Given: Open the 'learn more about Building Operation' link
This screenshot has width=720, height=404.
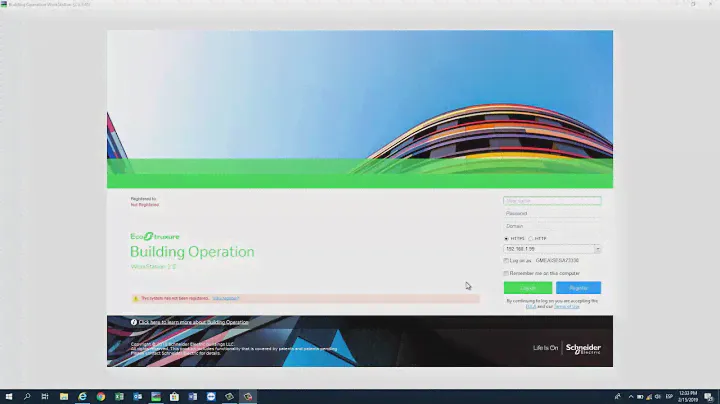Looking at the screenshot, I should 194,322.
